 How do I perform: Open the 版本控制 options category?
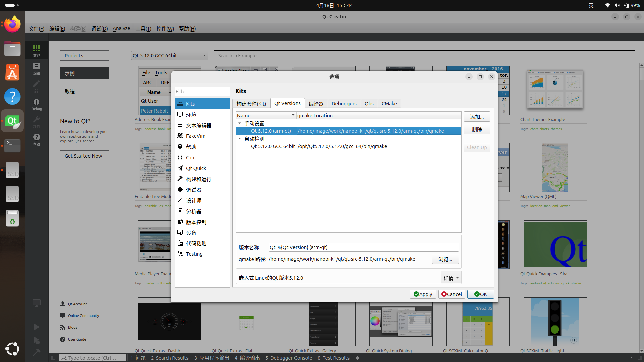click(196, 222)
